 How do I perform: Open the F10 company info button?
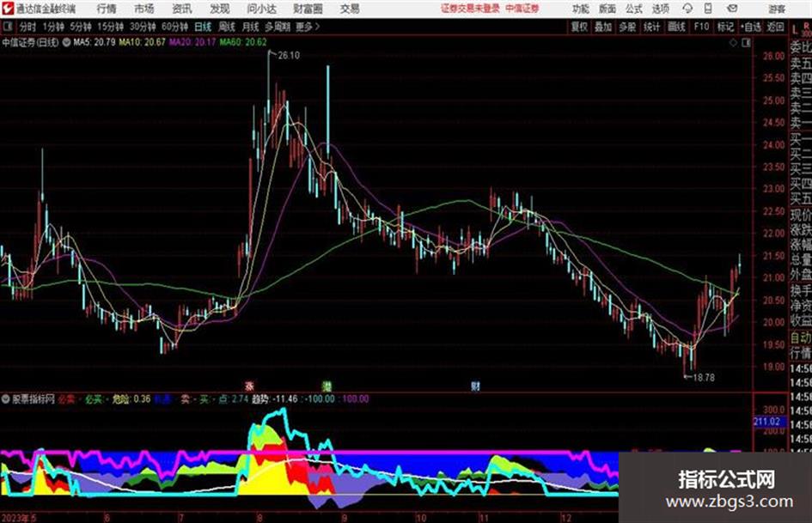pos(701,27)
